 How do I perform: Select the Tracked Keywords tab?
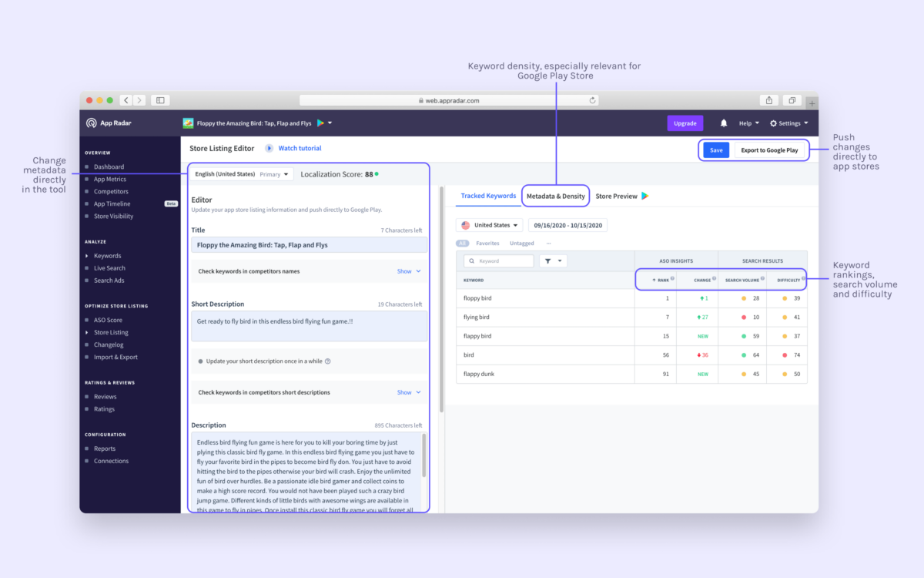[x=487, y=196]
